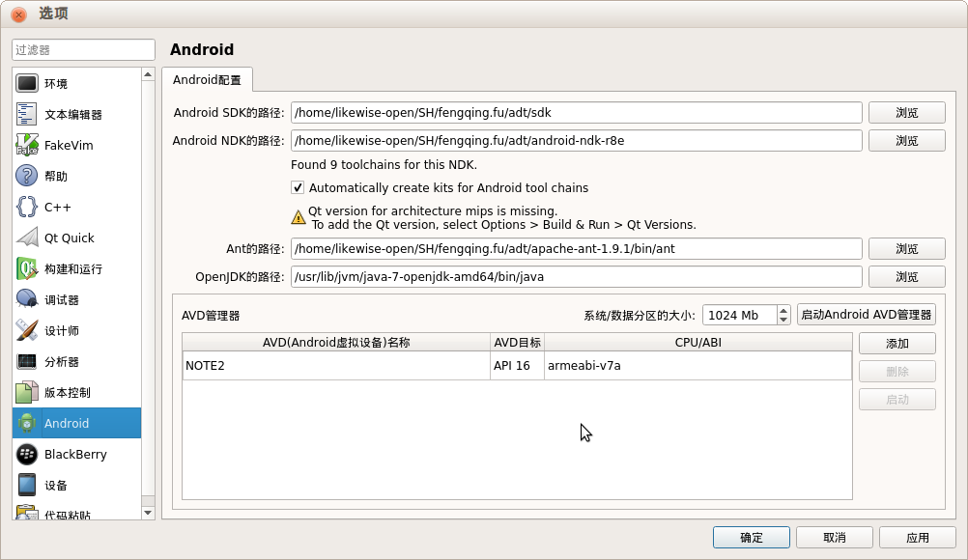Screen dimensions: 968x560
Task: Switch to the Android配置 tab
Action: [x=207, y=80]
